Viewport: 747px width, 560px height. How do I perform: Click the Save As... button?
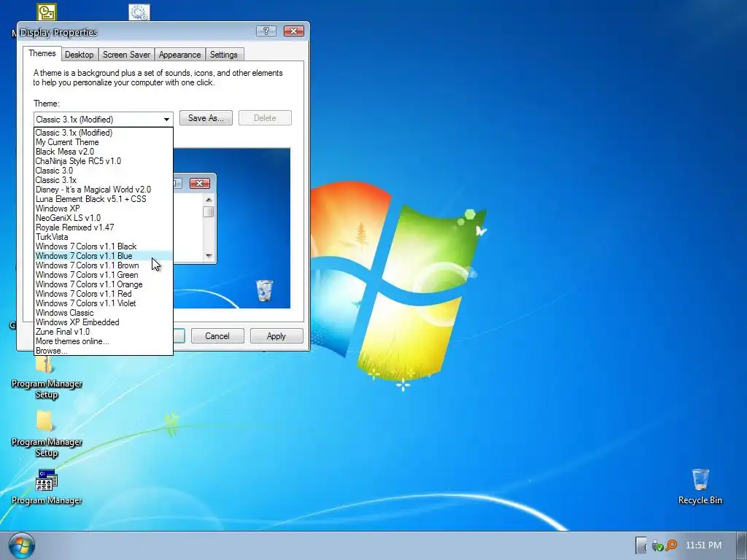[206, 117]
